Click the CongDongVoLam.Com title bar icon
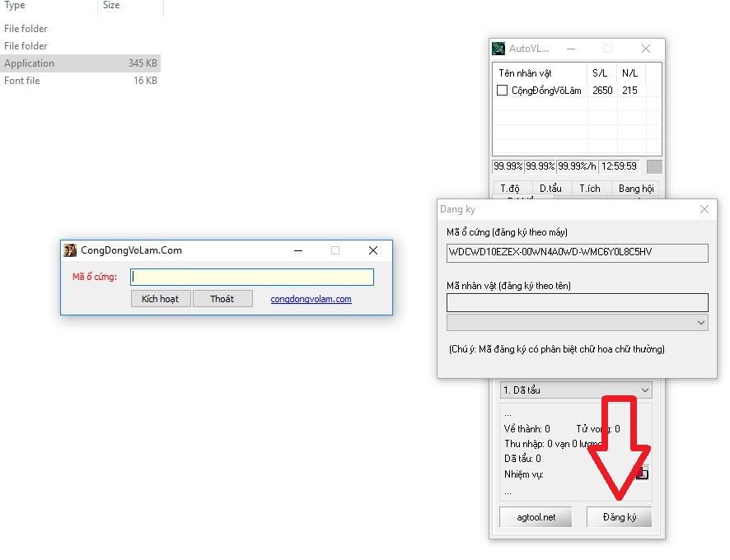Image resolution: width=730 pixels, height=560 pixels. 70,250
